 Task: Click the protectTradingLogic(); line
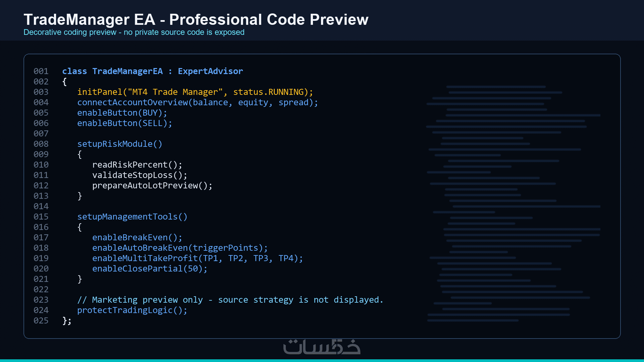(x=132, y=310)
